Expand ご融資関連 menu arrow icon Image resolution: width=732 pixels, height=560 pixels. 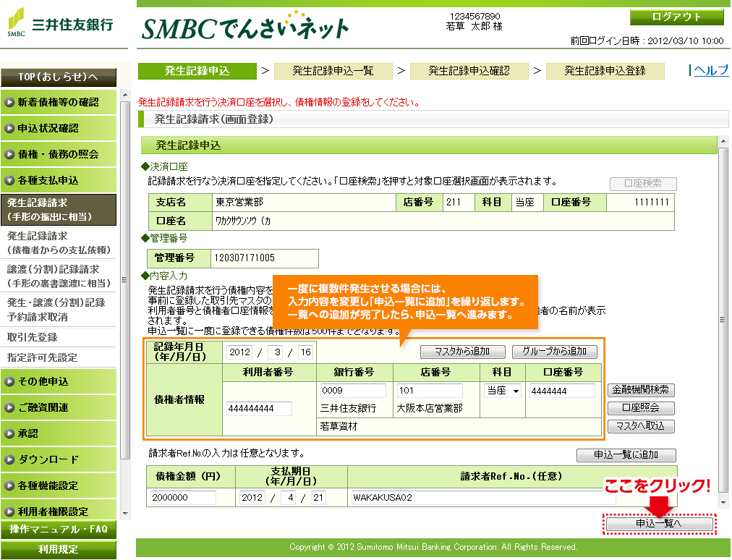pyautogui.click(x=9, y=408)
